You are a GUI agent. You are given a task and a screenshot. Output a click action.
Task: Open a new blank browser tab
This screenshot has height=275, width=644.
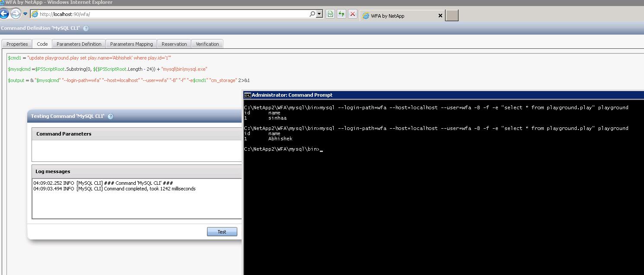(x=452, y=16)
